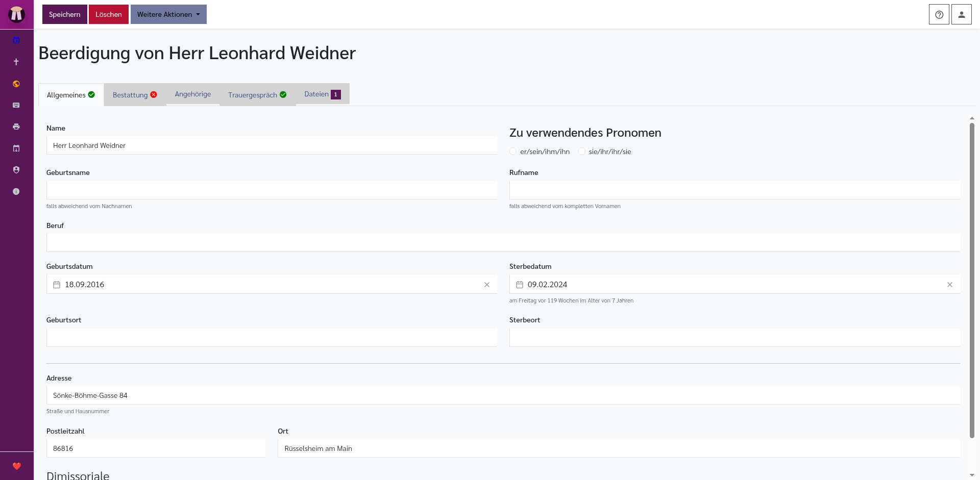This screenshot has width=980, height=480.
Task: Click into the Sterbeort field
Action: pos(734,338)
